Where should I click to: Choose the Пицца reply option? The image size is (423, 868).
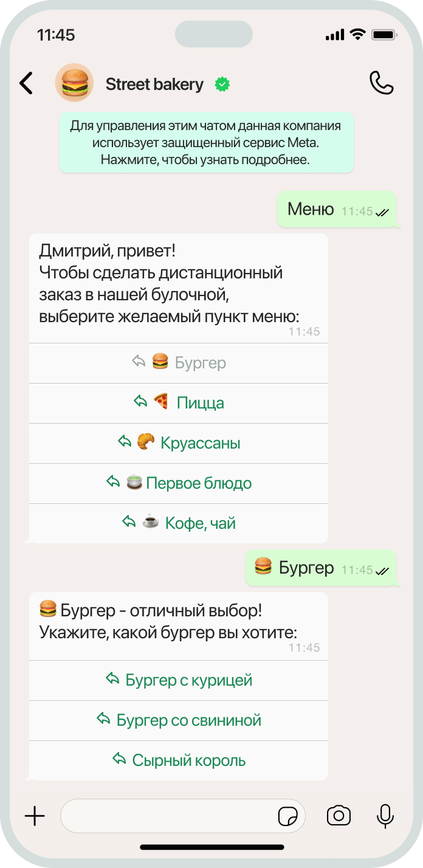tap(179, 403)
